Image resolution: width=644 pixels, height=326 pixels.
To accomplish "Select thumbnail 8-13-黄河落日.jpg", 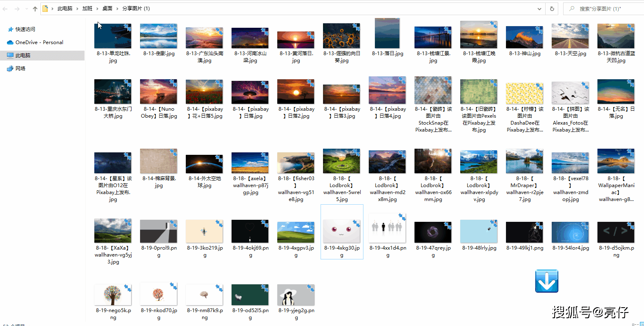I will coord(296,40).
